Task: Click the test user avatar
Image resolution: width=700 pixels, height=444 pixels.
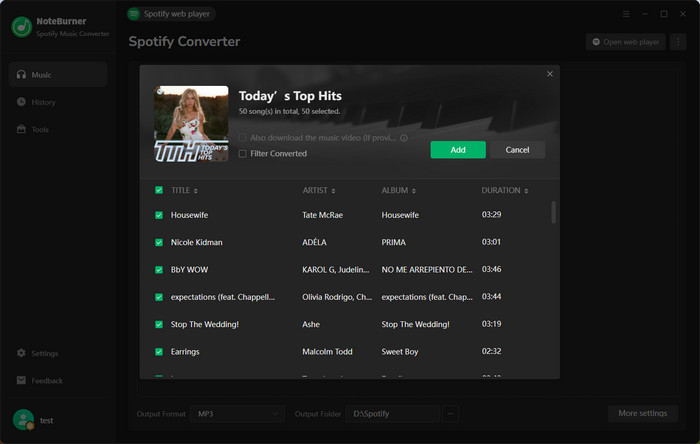Action: pyautogui.click(x=23, y=420)
